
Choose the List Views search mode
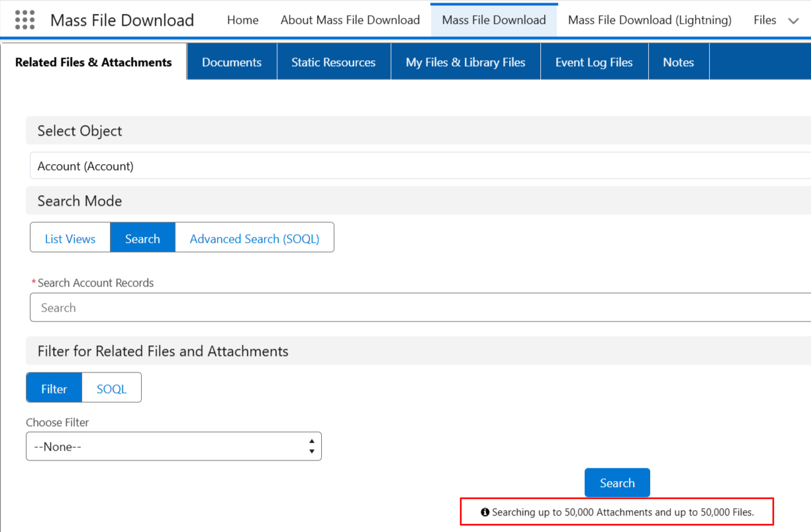pyautogui.click(x=70, y=239)
